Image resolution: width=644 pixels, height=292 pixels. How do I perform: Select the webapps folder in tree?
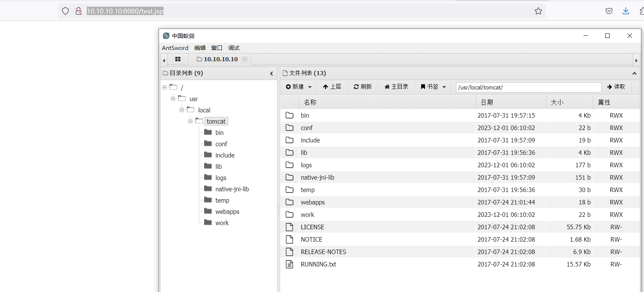click(227, 212)
